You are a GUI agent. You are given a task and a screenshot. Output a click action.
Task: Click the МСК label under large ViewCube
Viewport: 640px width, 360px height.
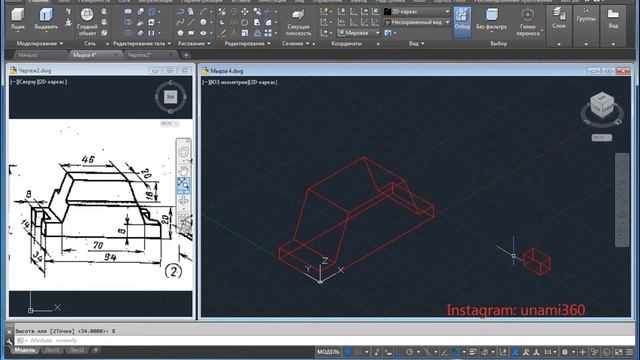pos(602,138)
